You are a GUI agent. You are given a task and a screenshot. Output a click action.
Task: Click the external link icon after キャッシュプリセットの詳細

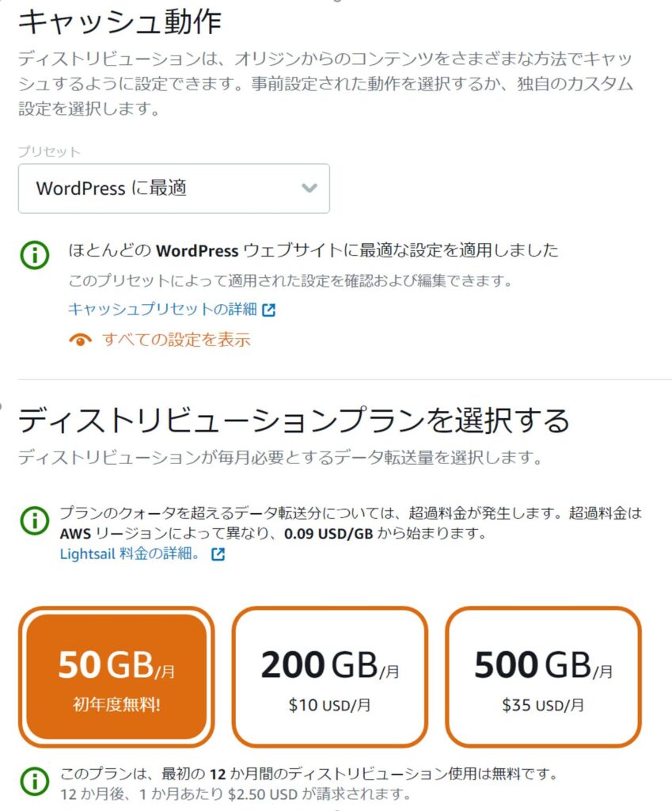click(x=268, y=310)
